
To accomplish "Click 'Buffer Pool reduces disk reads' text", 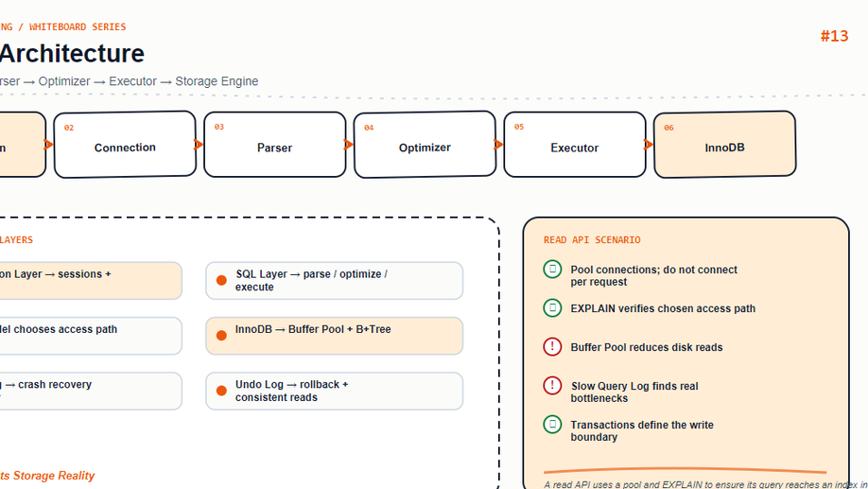I will tap(647, 347).
